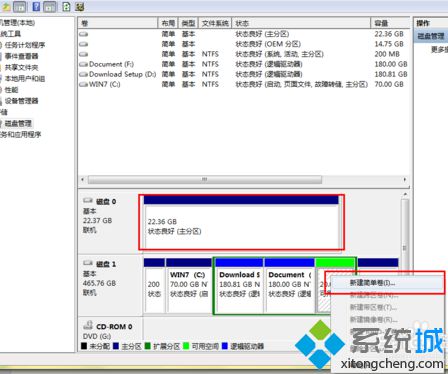Open 磁盘管理 in the left tree
Image resolution: width=448 pixels, height=374 pixels.
(18, 123)
